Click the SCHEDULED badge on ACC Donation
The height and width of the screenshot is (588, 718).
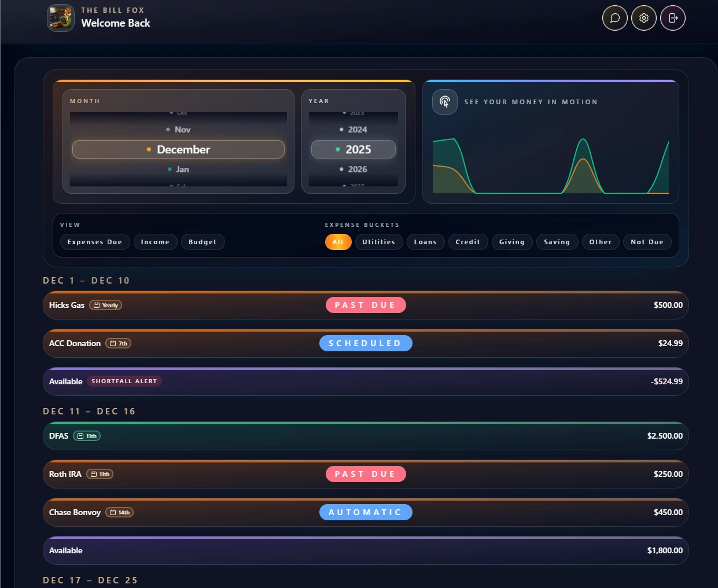pos(366,343)
